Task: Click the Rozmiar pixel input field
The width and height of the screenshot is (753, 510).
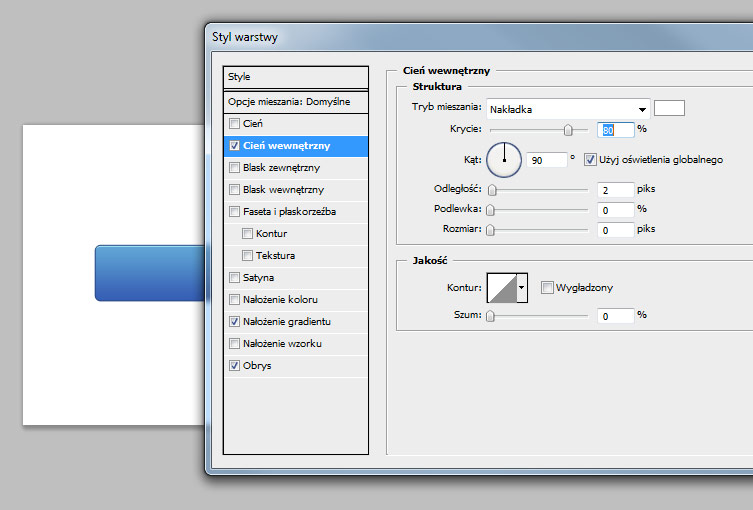Action: [616, 230]
